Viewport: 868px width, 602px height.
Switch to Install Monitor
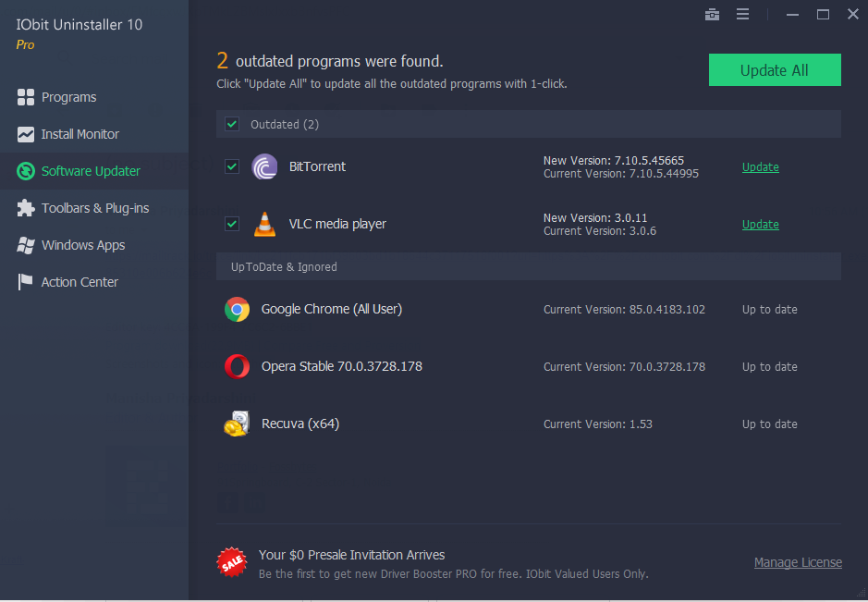coord(79,134)
